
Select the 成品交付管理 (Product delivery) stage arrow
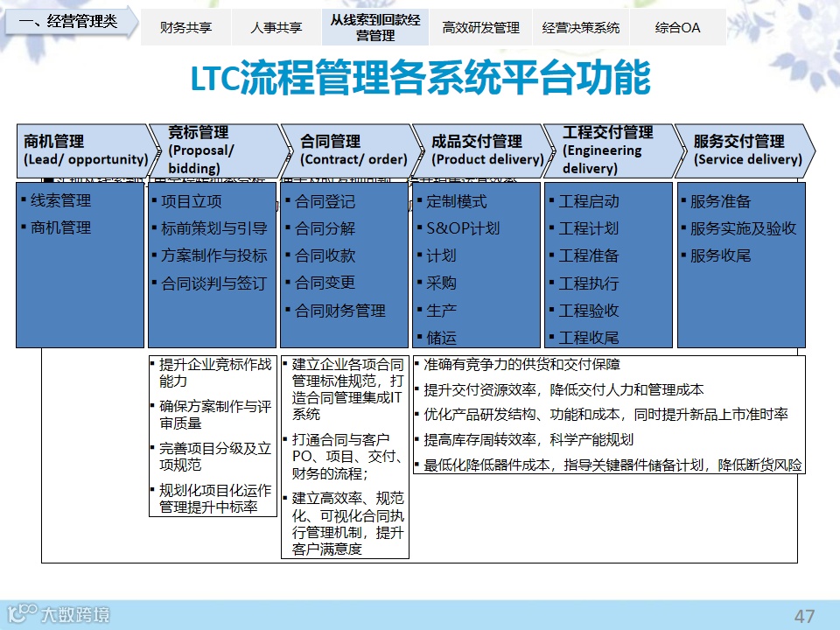click(x=482, y=150)
